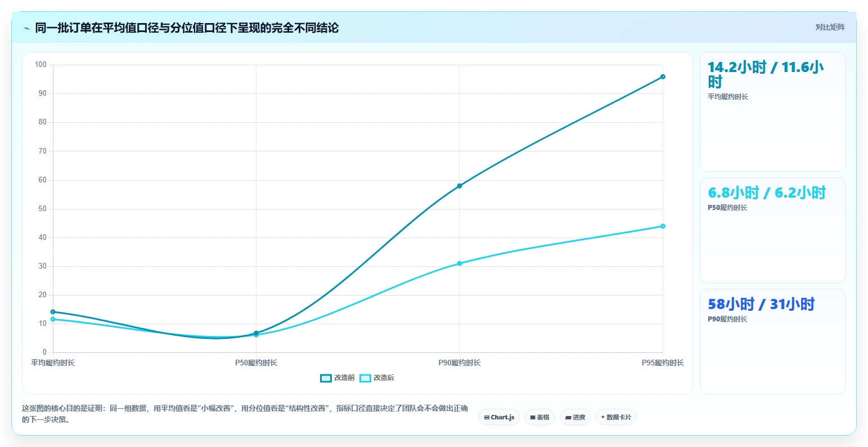
Task: Toggle the 改造前 legend entry
Action: (338, 378)
